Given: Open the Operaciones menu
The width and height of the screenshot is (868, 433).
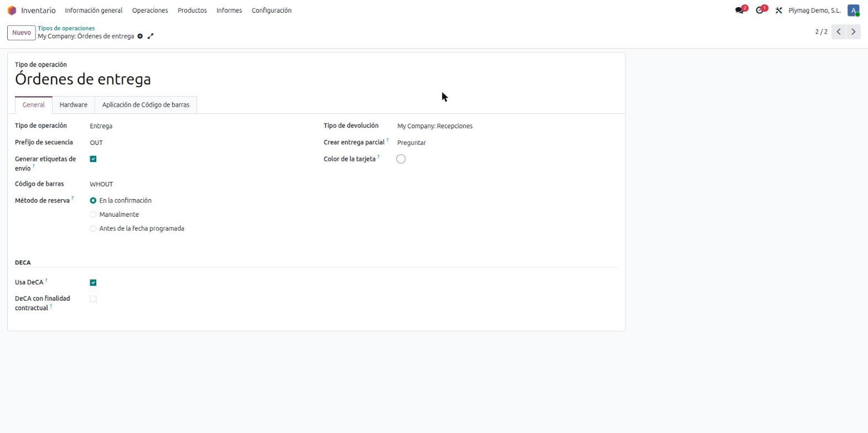Looking at the screenshot, I should (x=150, y=11).
